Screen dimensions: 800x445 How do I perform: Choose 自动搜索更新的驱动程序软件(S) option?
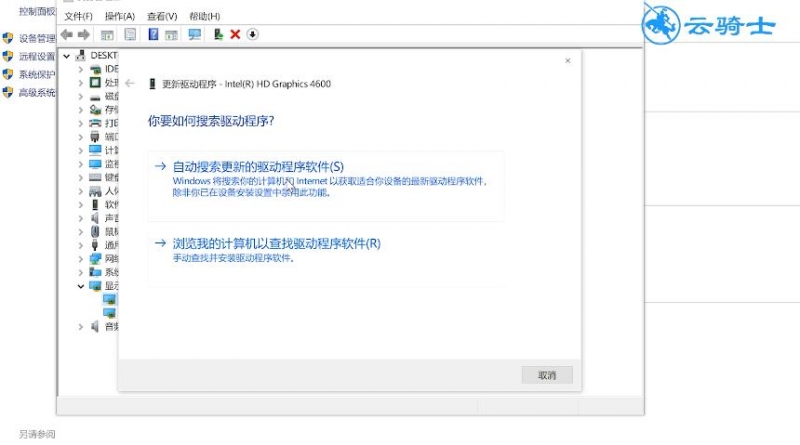(326, 186)
